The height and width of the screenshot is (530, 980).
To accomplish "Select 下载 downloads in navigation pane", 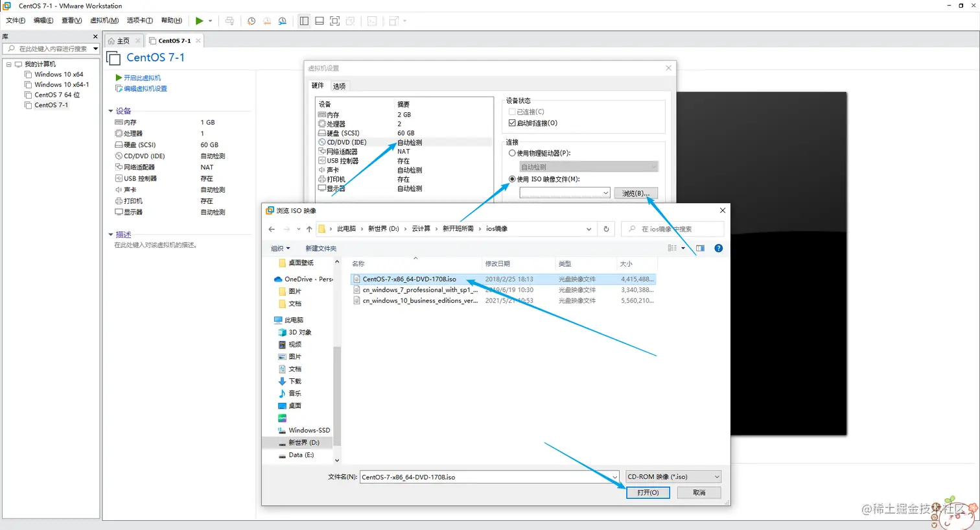I will [x=290, y=381].
